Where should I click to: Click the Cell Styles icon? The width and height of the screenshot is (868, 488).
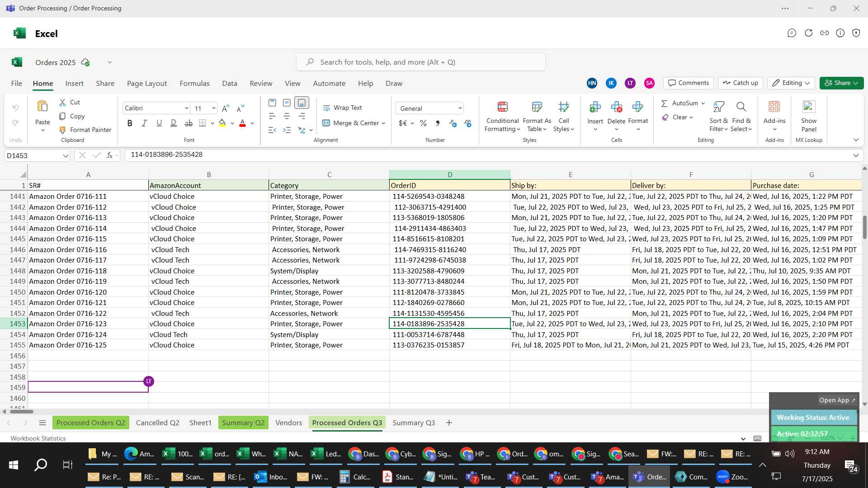563,107
